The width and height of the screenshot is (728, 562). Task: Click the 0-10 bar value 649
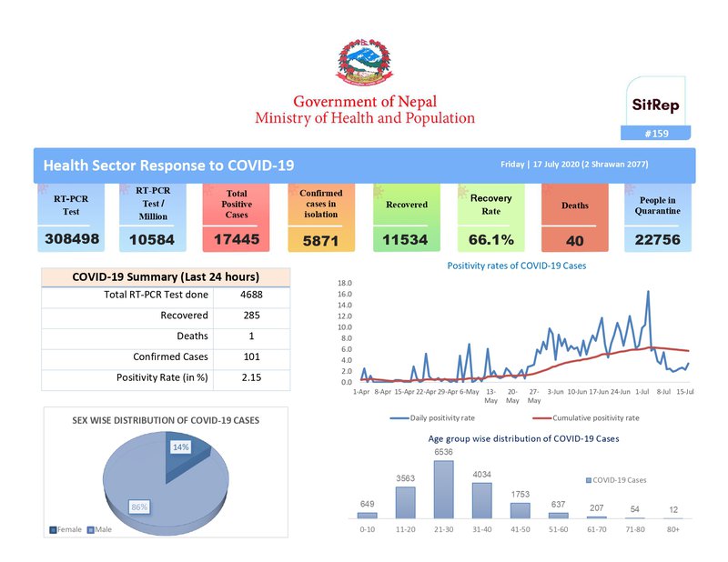pos(368,504)
